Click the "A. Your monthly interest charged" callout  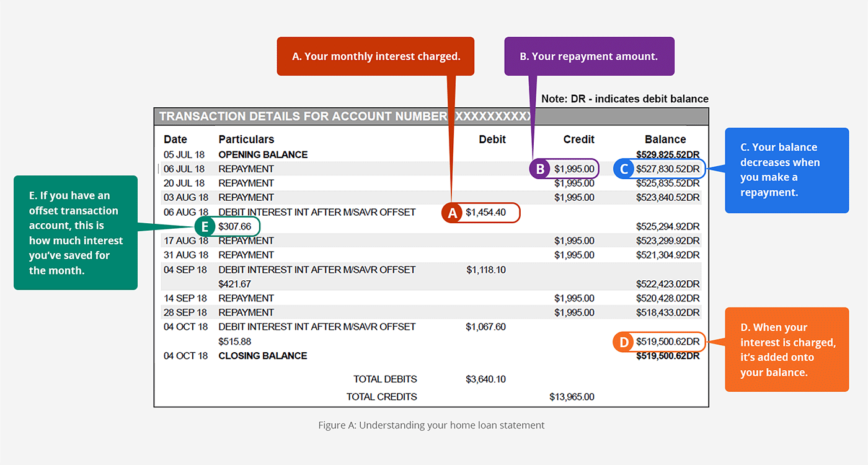point(375,56)
